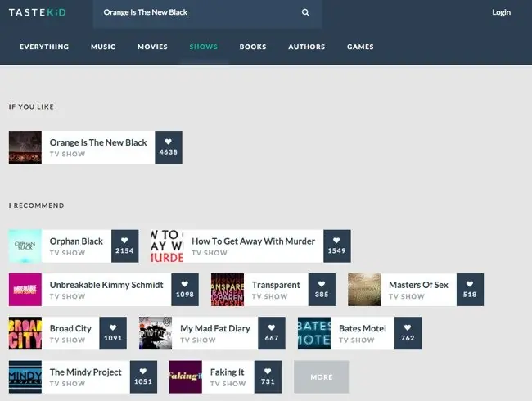Open My Mad Fat Diary thumbnail
The height and width of the screenshot is (401, 532).
tap(156, 333)
